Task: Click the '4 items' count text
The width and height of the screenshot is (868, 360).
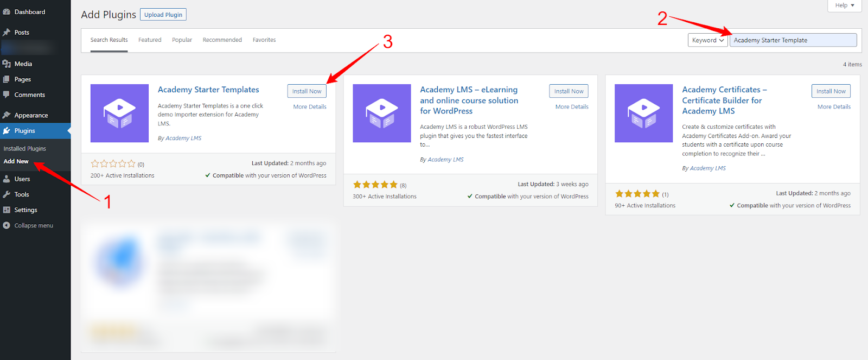Action: [852, 65]
